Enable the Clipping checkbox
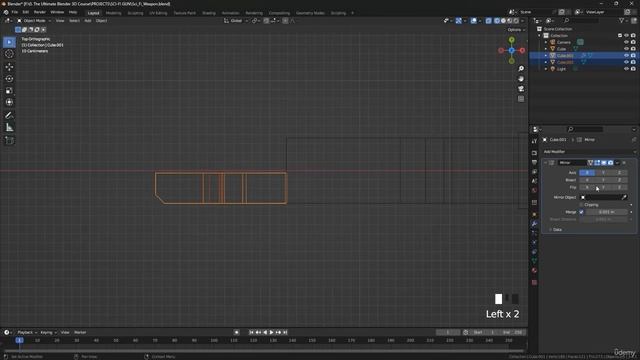Viewport: 640px width, 360px height. coord(581,204)
